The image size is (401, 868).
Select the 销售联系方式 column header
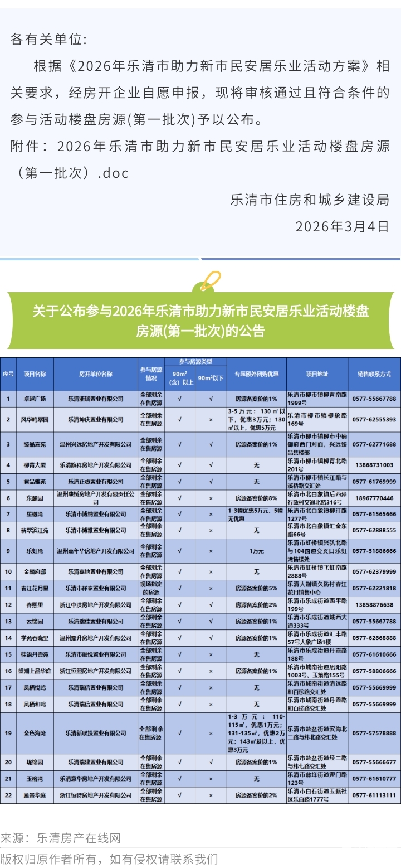374,374
